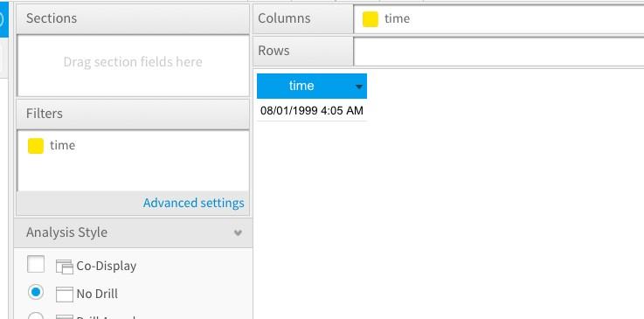Click the time column header
Screen dimensions: 644x319
(312, 86)
